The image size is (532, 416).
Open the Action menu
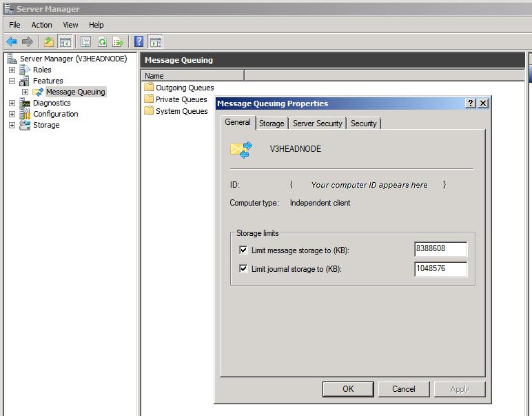(41, 25)
